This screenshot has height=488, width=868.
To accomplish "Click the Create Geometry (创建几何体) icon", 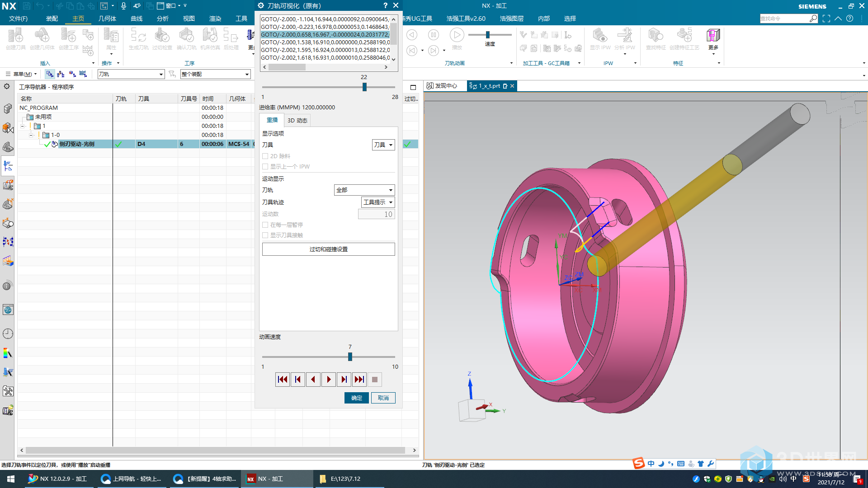I will click(x=42, y=36).
